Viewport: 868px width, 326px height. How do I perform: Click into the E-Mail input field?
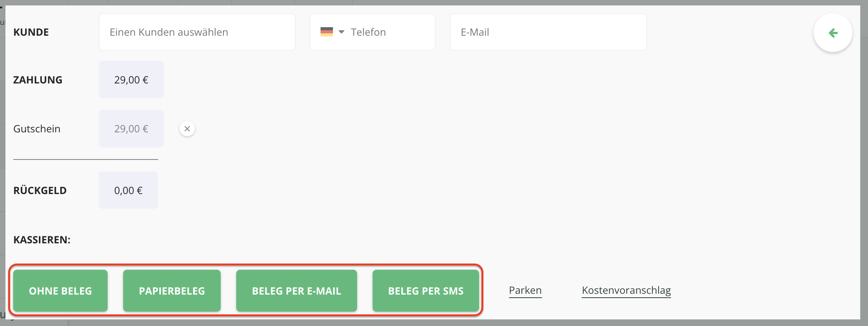coord(548,32)
